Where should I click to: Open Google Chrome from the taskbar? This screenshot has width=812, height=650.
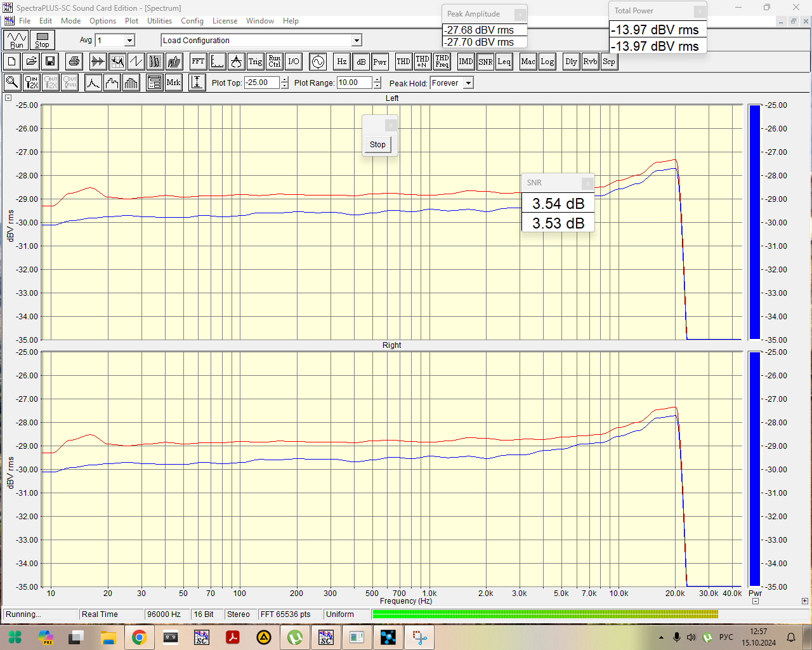point(139,637)
